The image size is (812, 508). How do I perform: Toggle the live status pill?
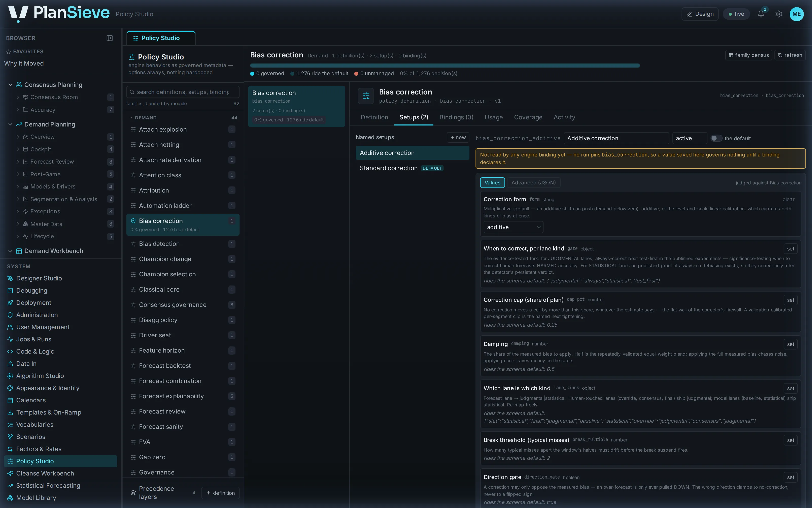[x=736, y=14]
